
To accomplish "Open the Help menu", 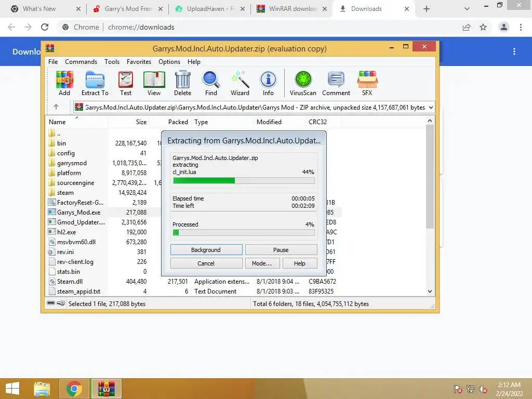I will [194, 62].
